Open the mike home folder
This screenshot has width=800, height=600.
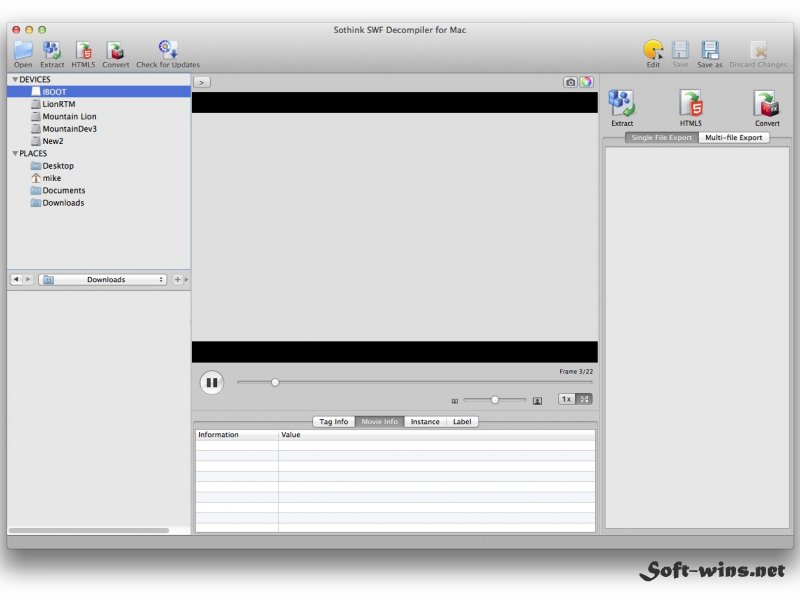pos(99,178)
